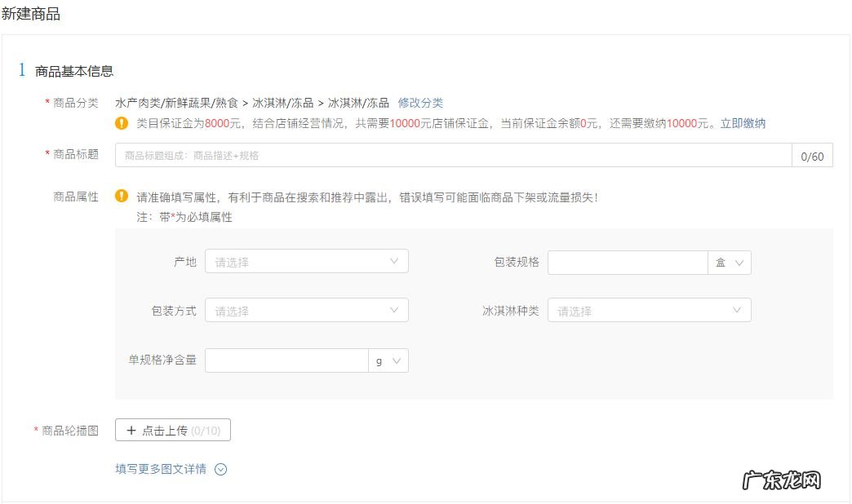The width and height of the screenshot is (852, 504).
Task: Open the 冰淇淋种类 selection dropdown
Action: click(649, 310)
